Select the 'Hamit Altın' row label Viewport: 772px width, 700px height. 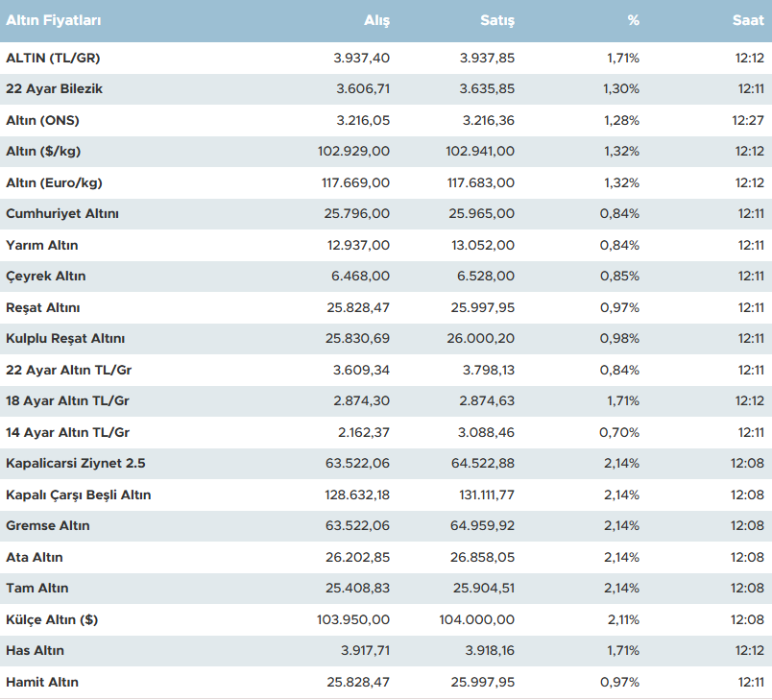tap(42, 683)
